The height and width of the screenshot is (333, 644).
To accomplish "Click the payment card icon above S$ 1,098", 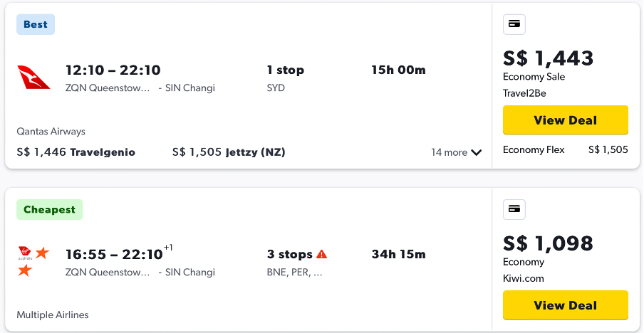I will [514, 209].
